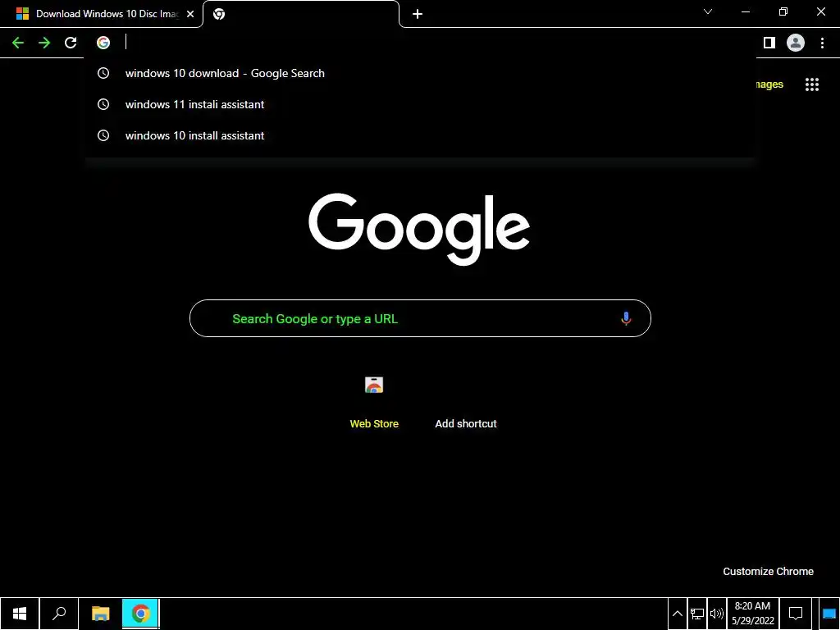Open File Explorer from taskbar

tap(100, 614)
